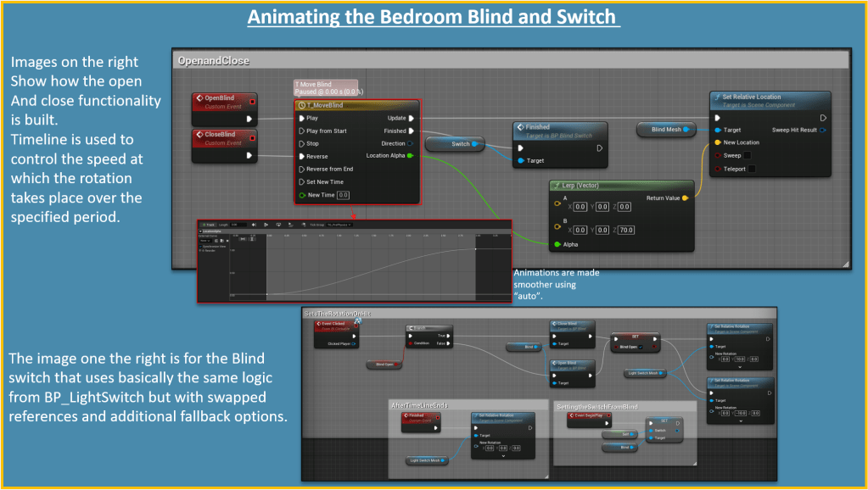Select the Switch variable node

click(460, 144)
